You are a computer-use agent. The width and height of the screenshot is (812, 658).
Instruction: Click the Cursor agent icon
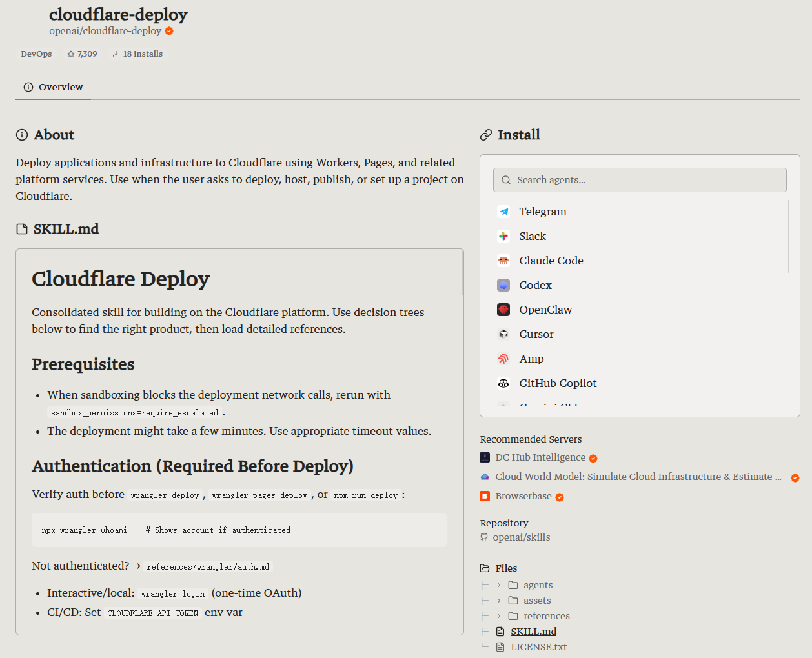tap(503, 334)
